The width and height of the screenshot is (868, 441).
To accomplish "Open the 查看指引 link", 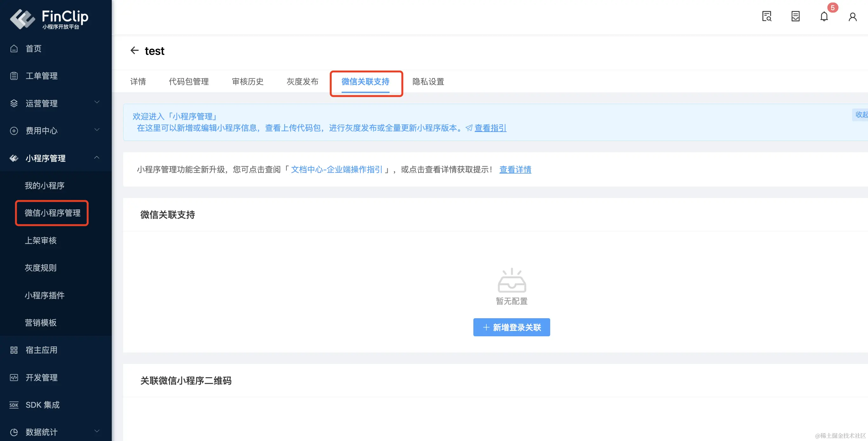I will coord(490,128).
